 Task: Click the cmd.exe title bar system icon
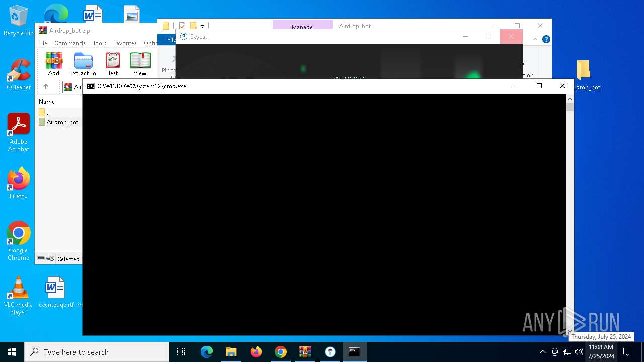[91, 86]
